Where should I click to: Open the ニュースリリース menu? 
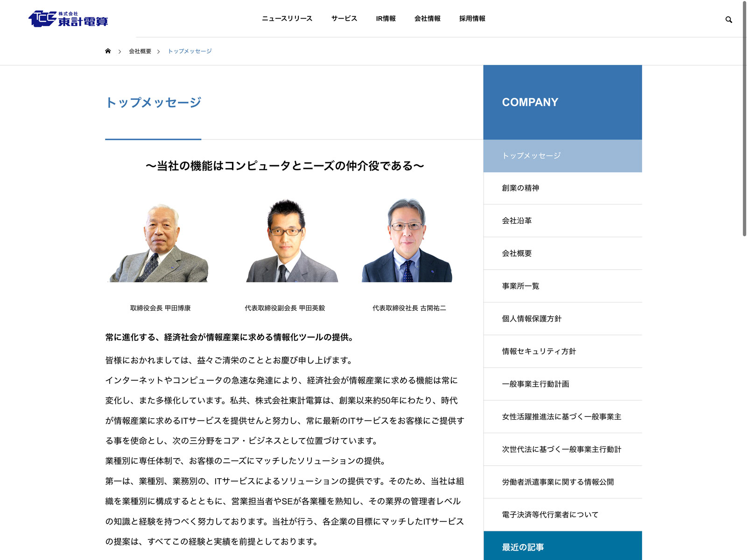coord(287,19)
